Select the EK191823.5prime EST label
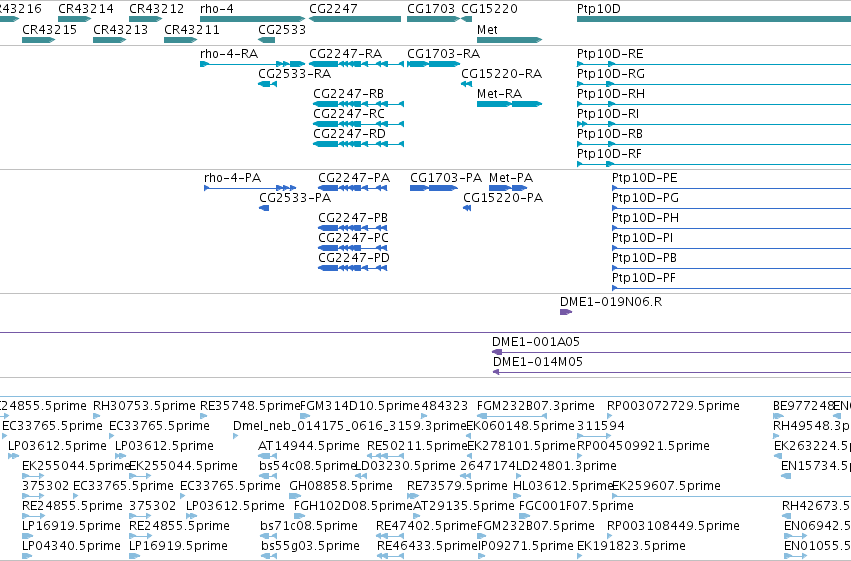This screenshot has height=561, width=851. [x=631, y=546]
